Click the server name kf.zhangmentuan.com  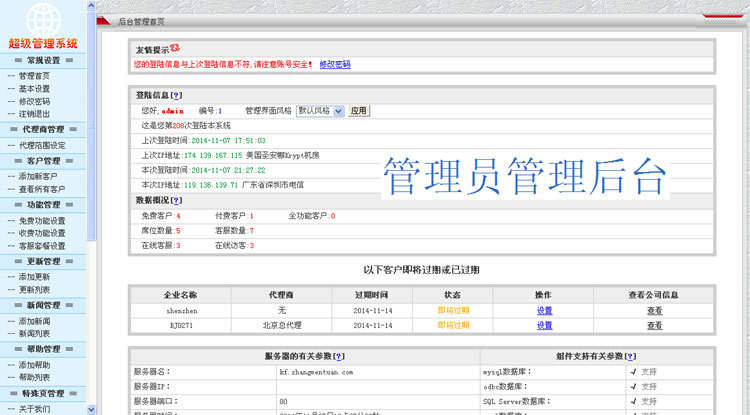point(316,372)
